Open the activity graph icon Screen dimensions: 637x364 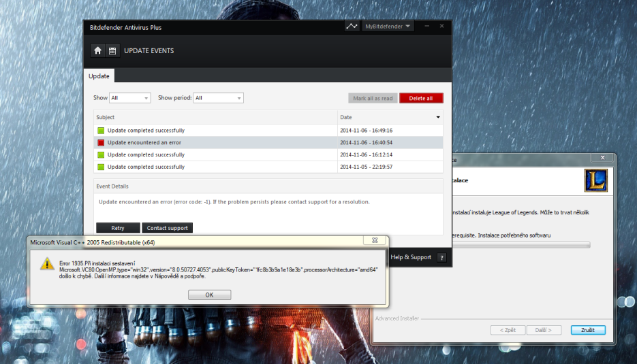click(x=352, y=27)
